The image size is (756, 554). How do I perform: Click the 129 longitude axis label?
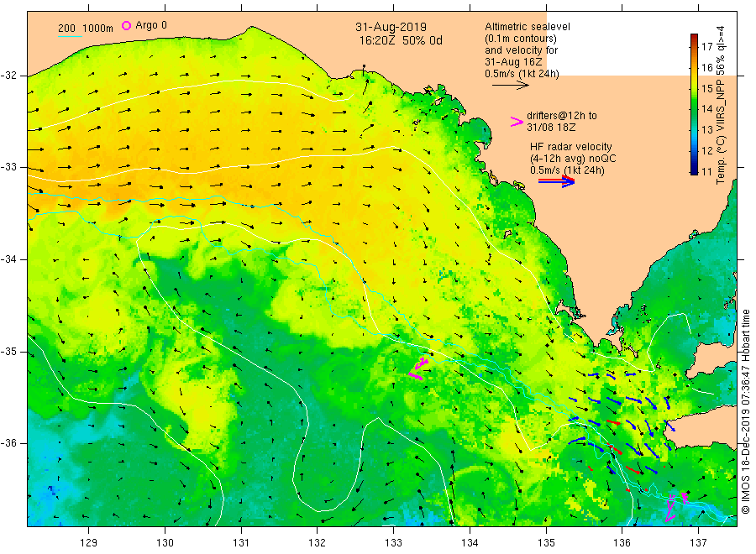click(89, 543)
